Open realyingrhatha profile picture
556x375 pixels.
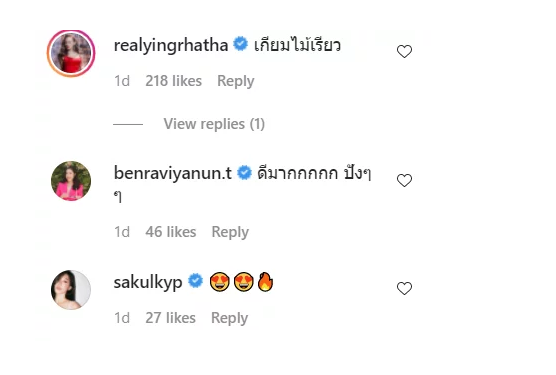point(71,53)
